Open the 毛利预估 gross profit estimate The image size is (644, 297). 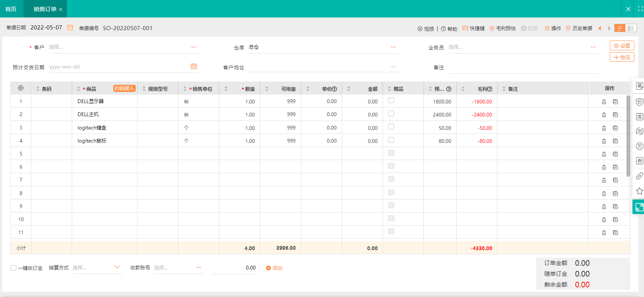click(x=502, y=28)
